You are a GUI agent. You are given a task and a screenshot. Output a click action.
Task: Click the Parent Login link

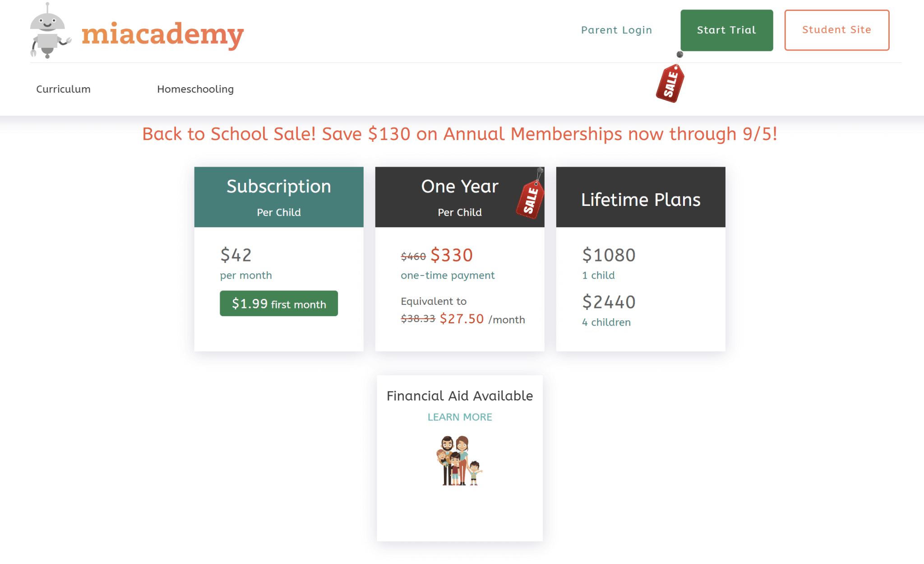click(x=616, y=30)
